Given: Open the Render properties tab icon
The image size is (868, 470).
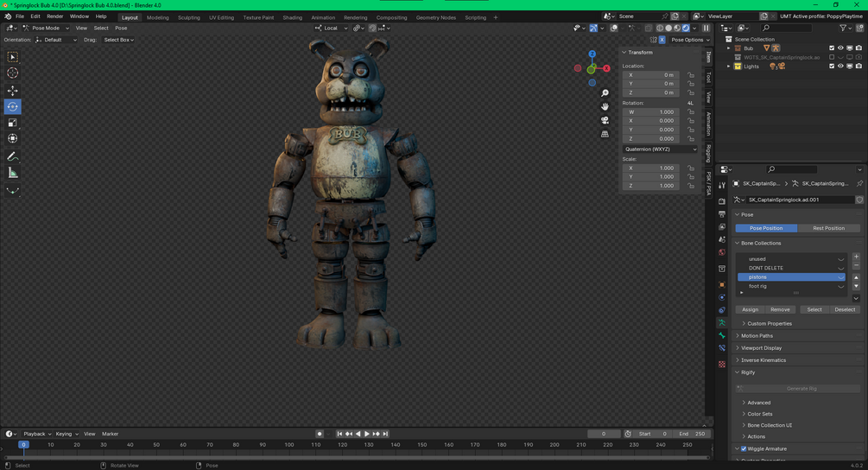Looking at the screenshot, I should [x=722, y=201].
